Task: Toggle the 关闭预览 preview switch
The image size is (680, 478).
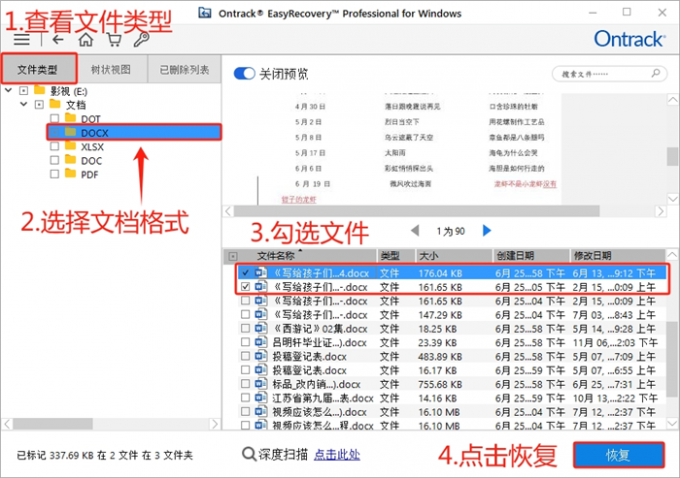Action: click(x=244, y=73)
